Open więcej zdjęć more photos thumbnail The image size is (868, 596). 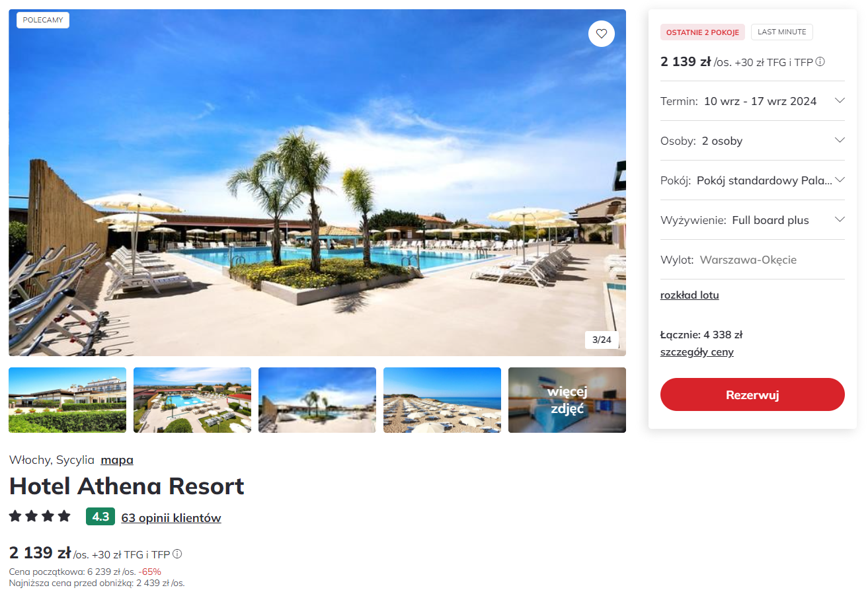[567, 400]
